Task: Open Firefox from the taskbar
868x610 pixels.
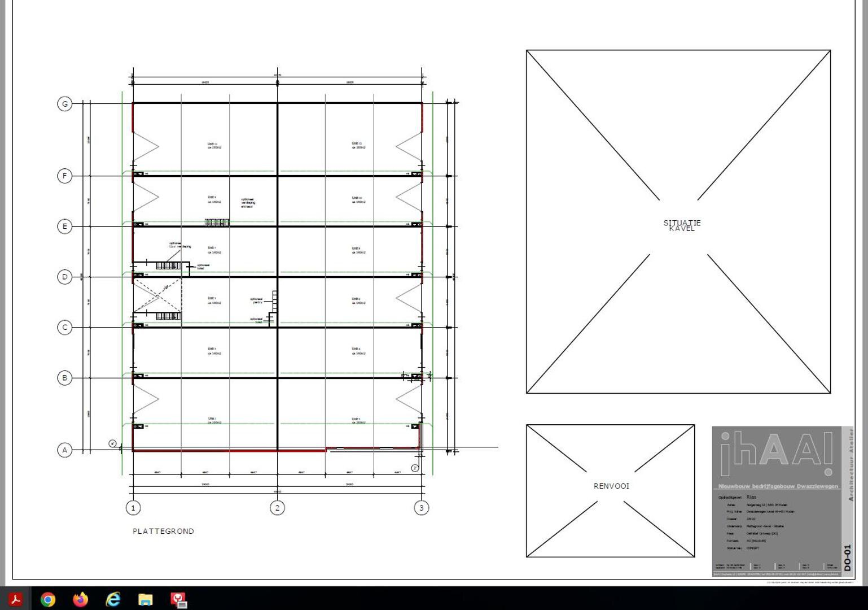Action: [81, 599]
